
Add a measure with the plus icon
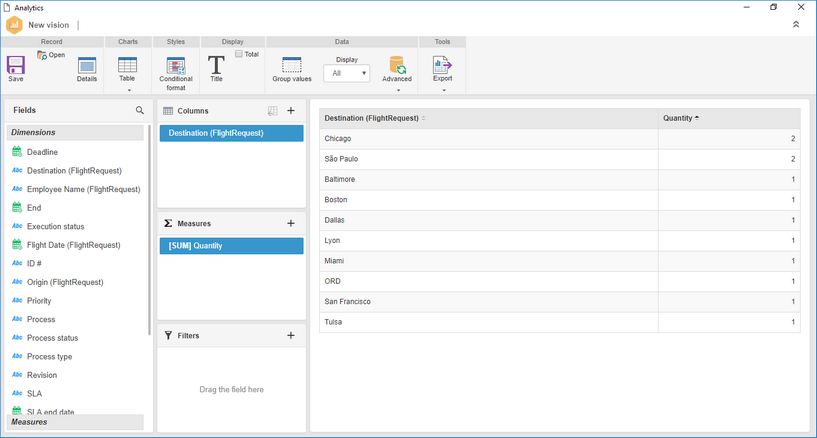coord(291,223)
